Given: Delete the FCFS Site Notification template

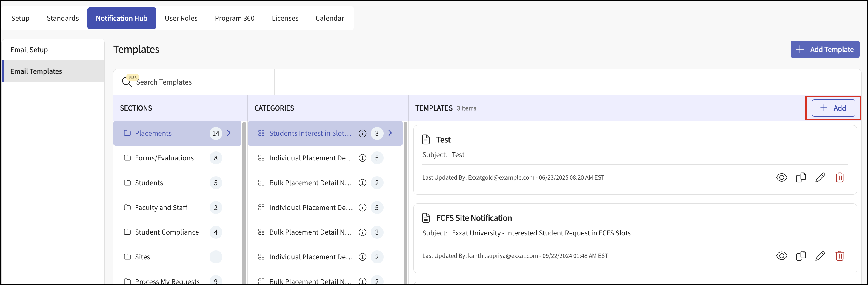Looking at the screenshot, I should pos(839,256).
